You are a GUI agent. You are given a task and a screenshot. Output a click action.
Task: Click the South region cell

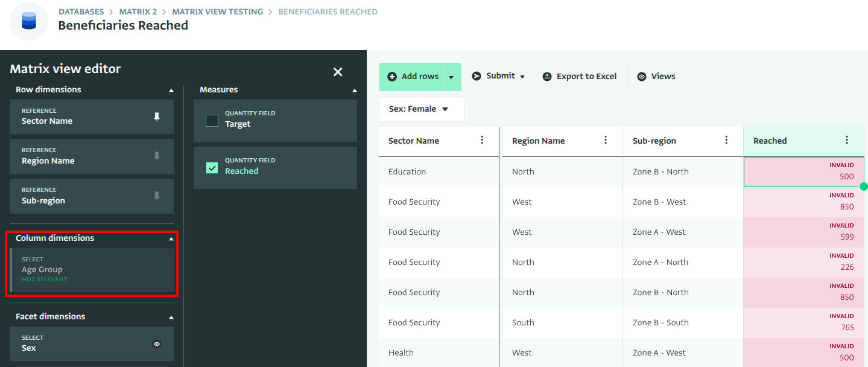(x=562, y=323)
